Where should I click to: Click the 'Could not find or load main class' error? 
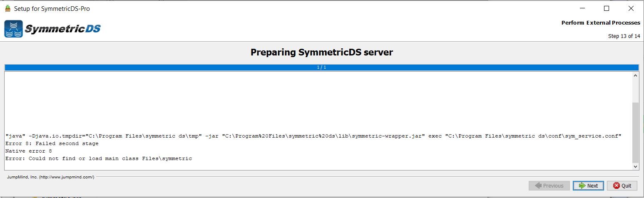click(99, 159)
